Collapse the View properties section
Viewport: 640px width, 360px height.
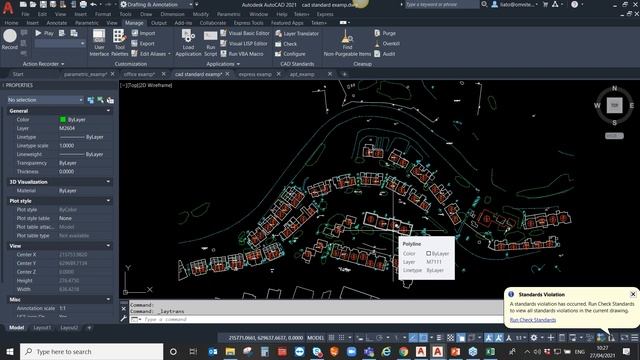[108, 246]
